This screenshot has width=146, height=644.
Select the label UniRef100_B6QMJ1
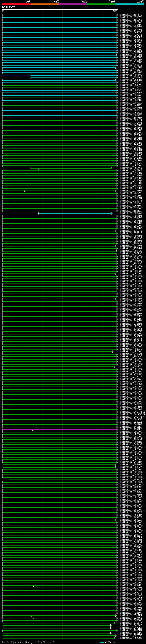coord(131,110)
